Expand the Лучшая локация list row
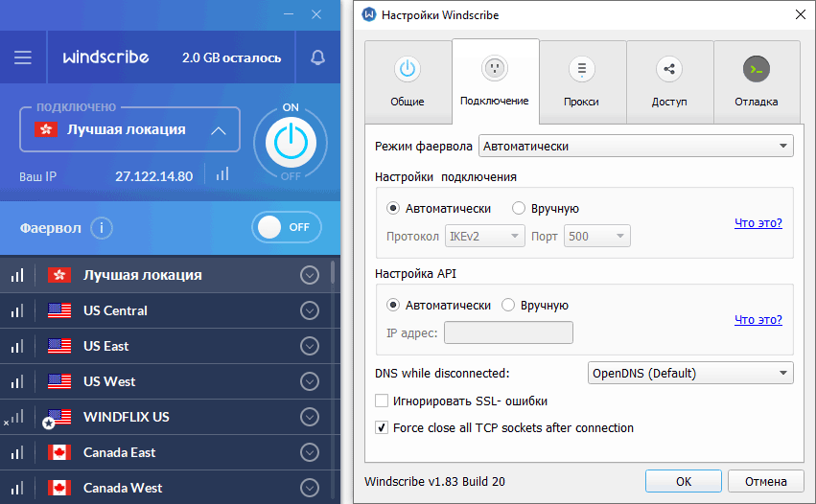Image resolution: width=816 pixels, height=504 pixels. 310,275
